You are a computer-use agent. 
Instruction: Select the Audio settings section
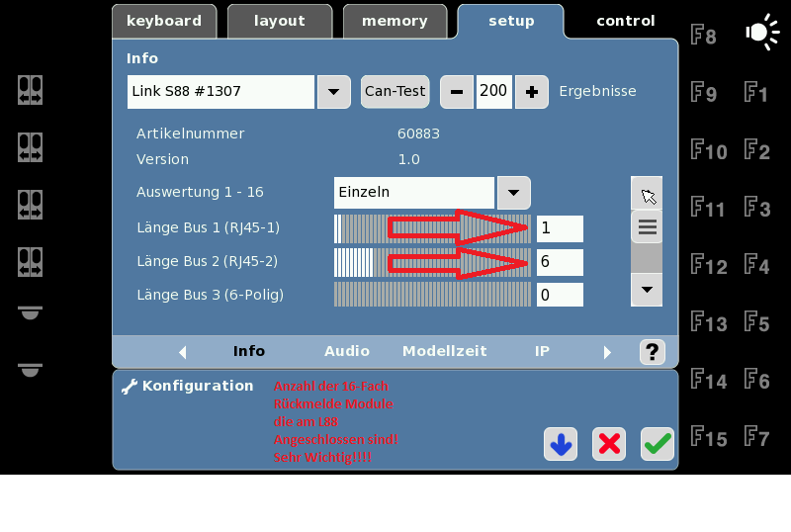[x=347, y=351]
